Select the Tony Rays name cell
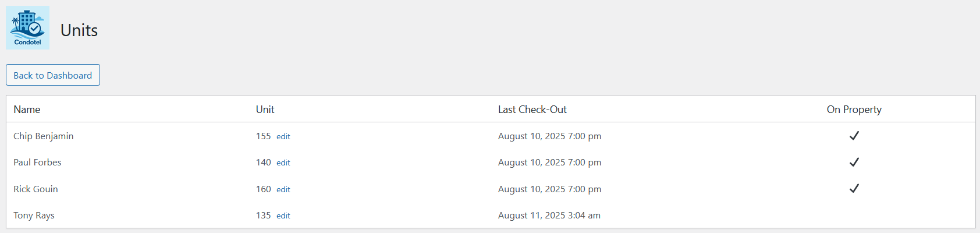Screen dimensions: 980x233 click(34, 216)
